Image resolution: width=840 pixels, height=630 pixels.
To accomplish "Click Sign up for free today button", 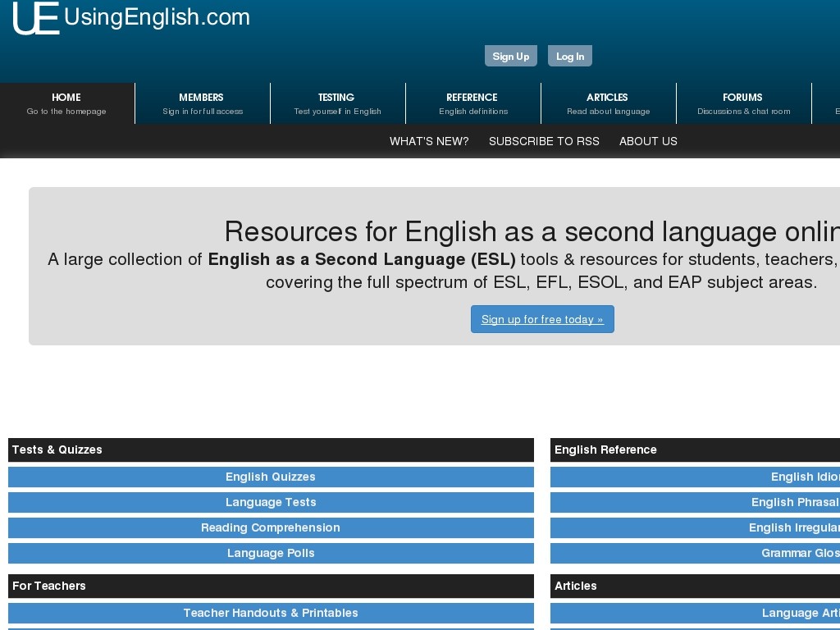I will point(542,319).
